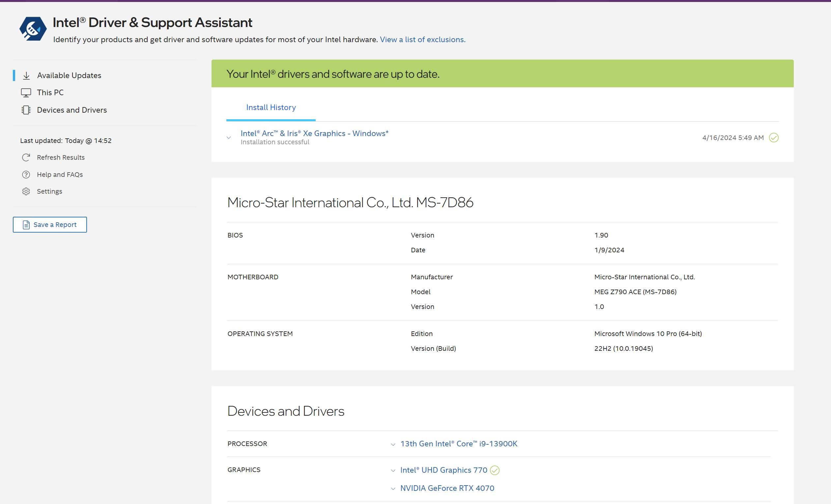Click the checkmark next to UHD Graphics 770

pos(495,470)
